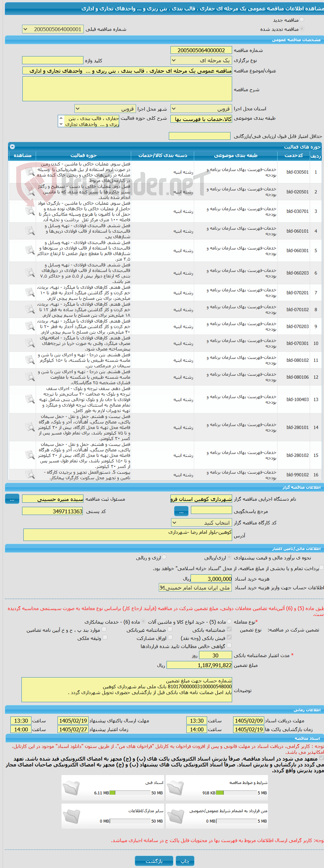Open the استان محل اجرا dropdown
Viewport: 324px width, 868px height.
[201, 108]
